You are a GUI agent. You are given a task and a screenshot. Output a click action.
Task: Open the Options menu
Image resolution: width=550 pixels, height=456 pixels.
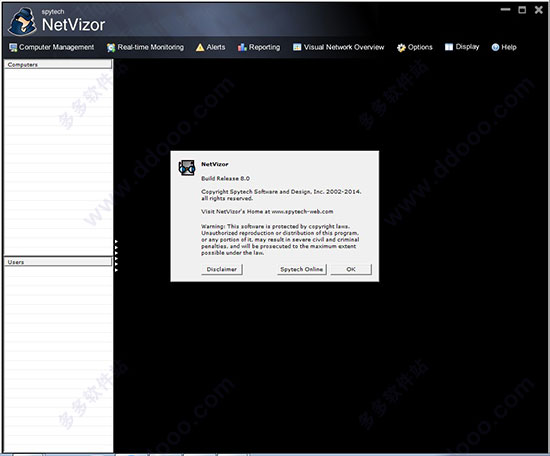click(415, 47)
